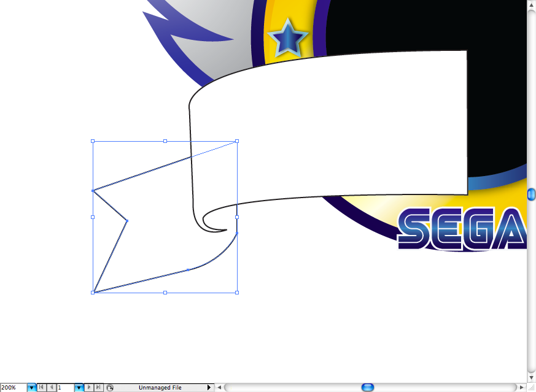Open the status bar options arrow
The image size is (536, 392).
point(209,388)
